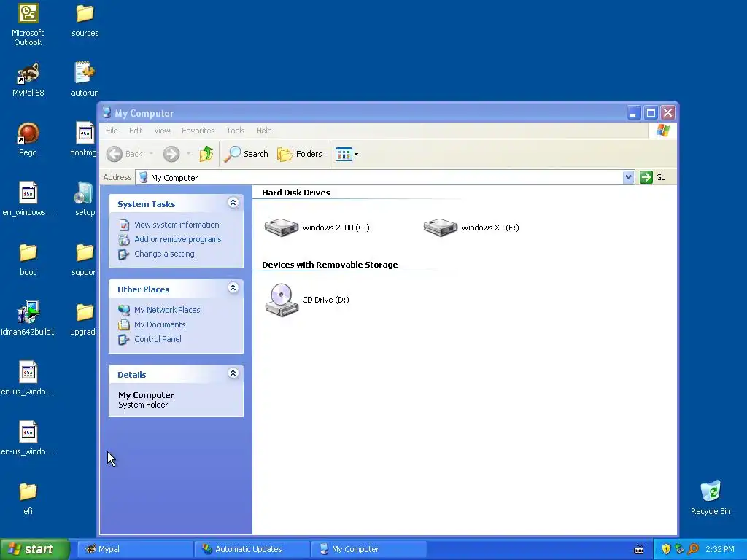The width and height of the screenshot is (747, 560).
Task: Switch to Mypal taskbar button
Action: [135, 549]
